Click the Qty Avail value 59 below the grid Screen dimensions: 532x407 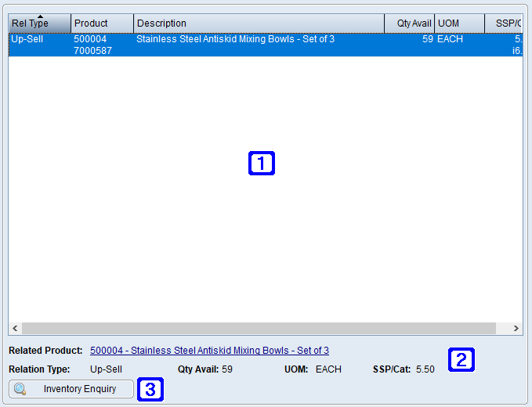coord(227,369)
